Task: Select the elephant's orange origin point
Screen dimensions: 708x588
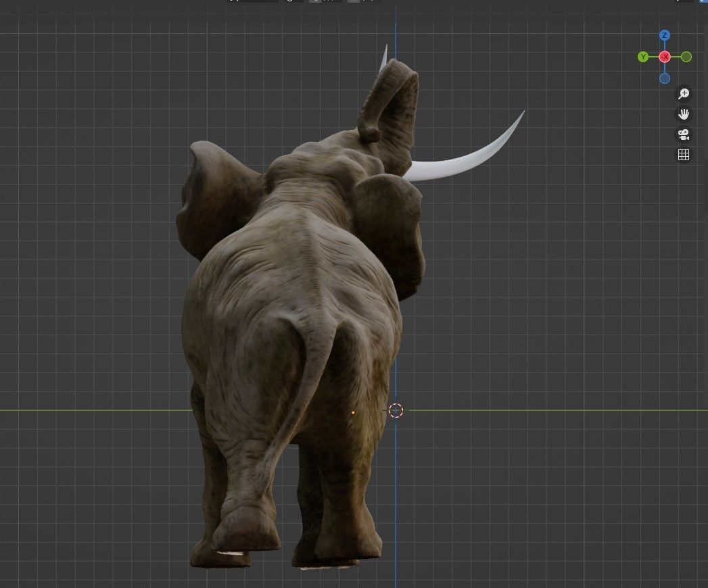Action: (353, 412)
